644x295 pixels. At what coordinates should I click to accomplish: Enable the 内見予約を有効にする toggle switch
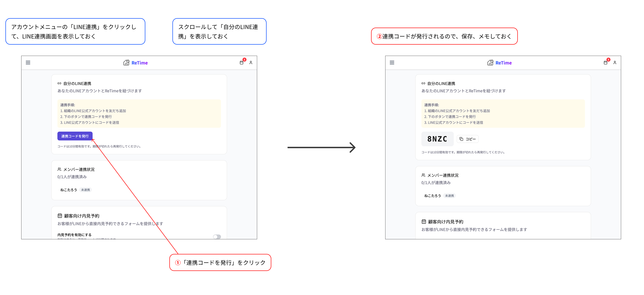(217, 236)
